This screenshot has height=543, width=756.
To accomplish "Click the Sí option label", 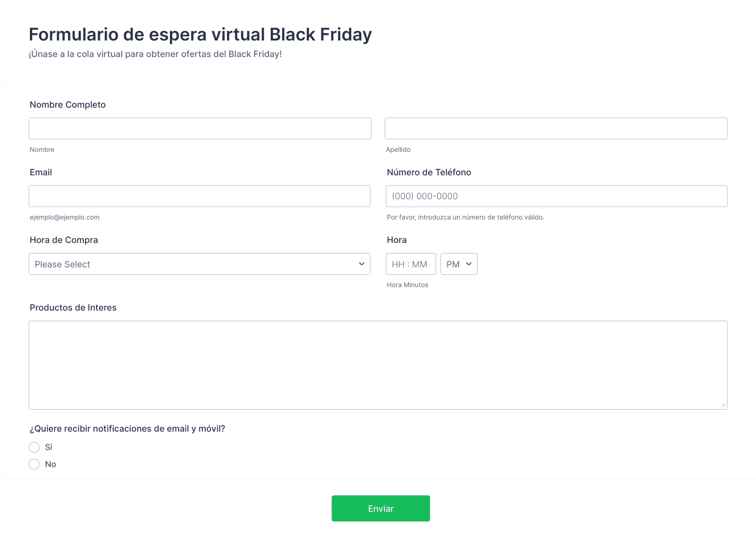I will [49, 447].
